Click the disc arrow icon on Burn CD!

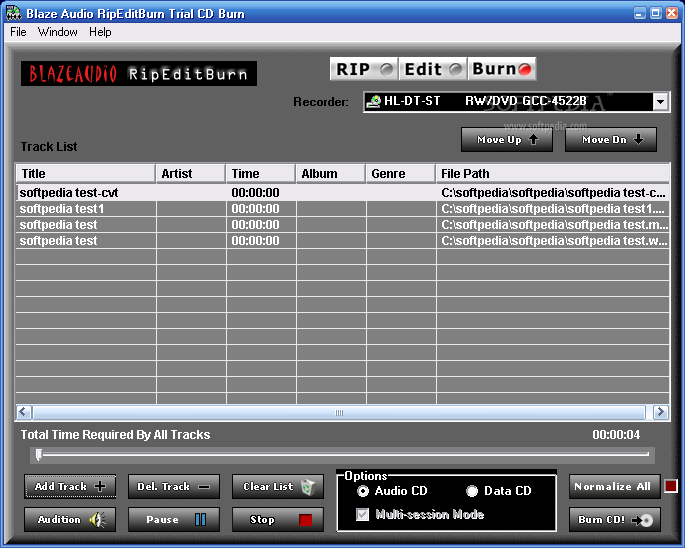pyautogui.click(x=643, y=520)
